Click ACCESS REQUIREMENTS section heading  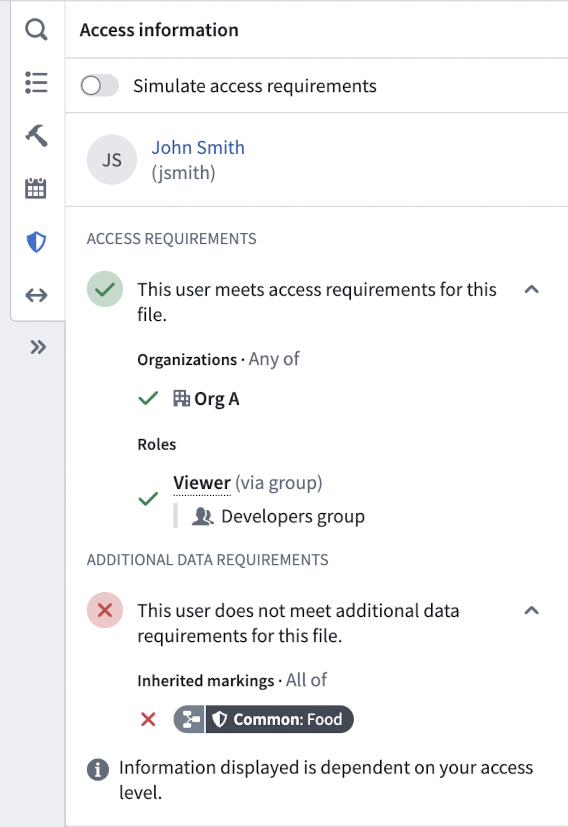click(x=171, y=239)
